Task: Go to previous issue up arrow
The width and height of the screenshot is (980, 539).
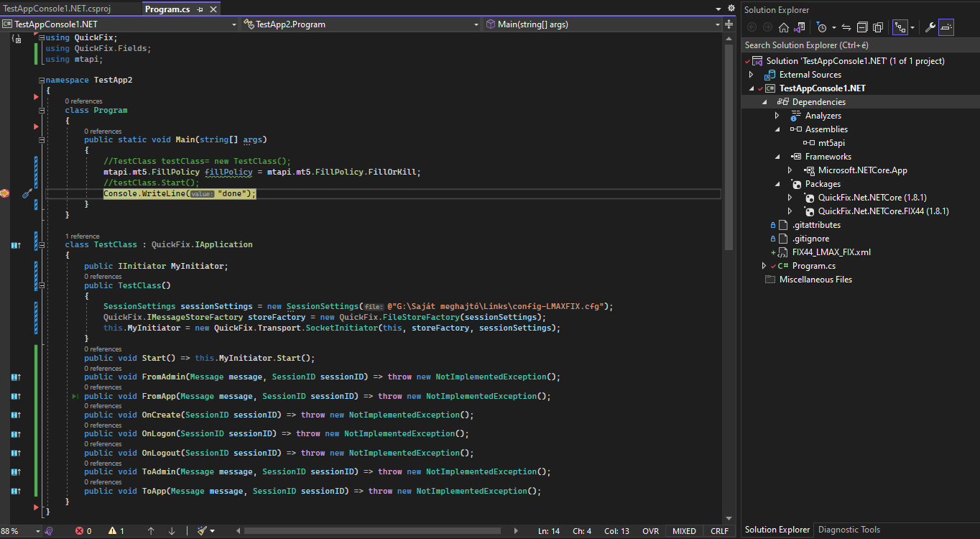Action: [x=151, y=531]
